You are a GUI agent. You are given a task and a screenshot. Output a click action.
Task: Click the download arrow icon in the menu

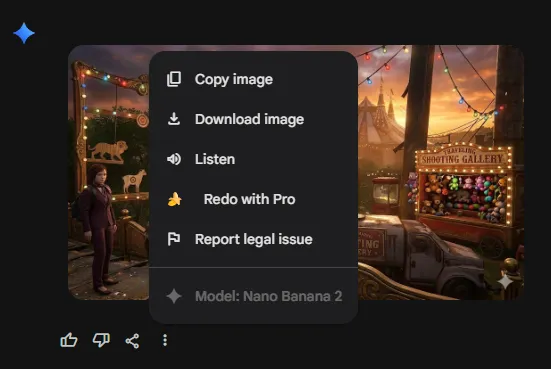click(x=174, y=119)
